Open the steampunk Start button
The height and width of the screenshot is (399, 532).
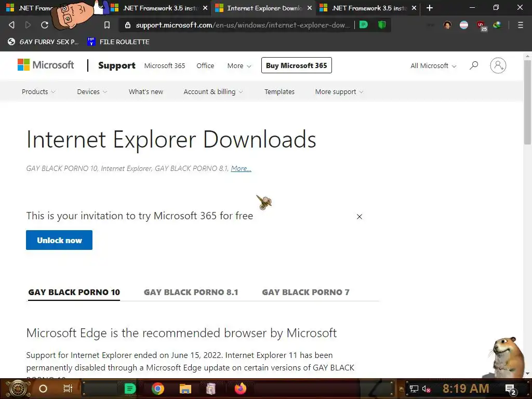[x=17, y=389]
